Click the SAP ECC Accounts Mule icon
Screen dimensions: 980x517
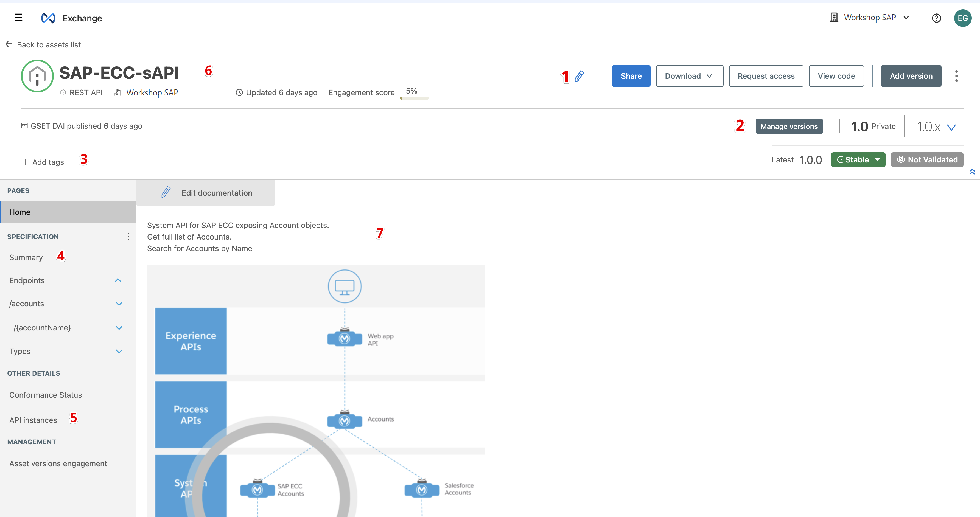(x=257, y=489)
